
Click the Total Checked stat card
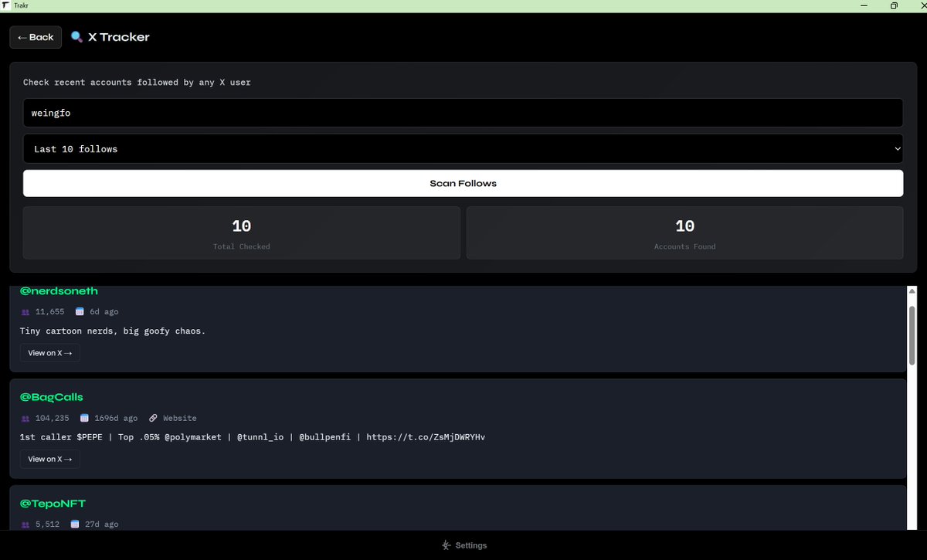pos(242,232)
